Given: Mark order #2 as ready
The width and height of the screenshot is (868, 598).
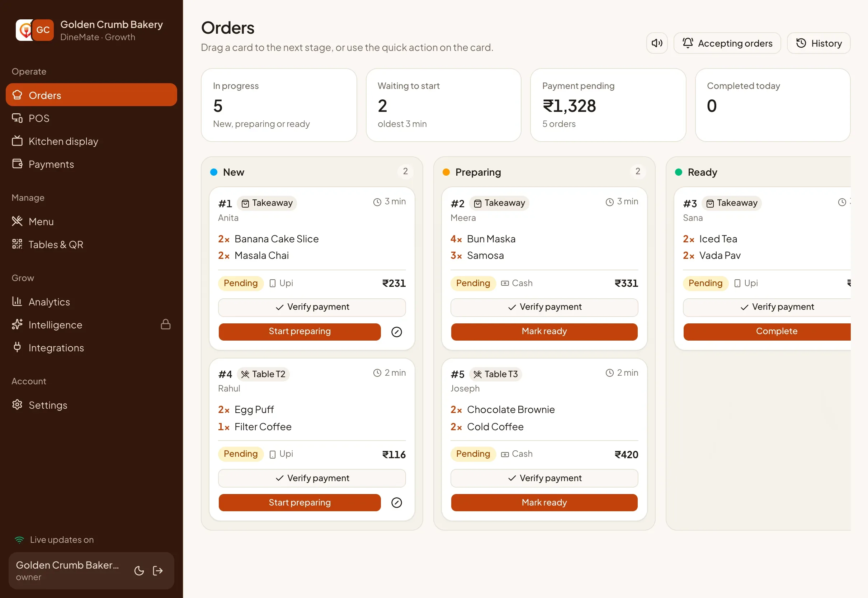Looking at the screenshot, I should (x=544, y=332).
